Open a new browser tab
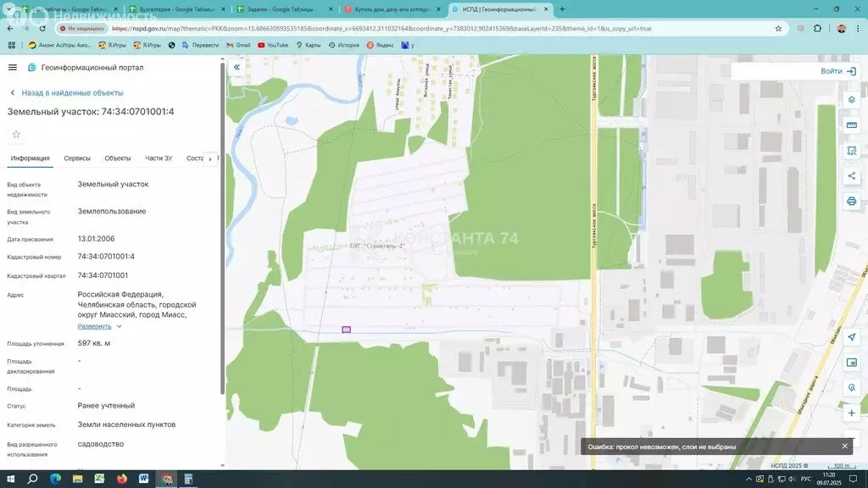Image resolution: width=868 pixels, height=488 pixels. (563, 9)
